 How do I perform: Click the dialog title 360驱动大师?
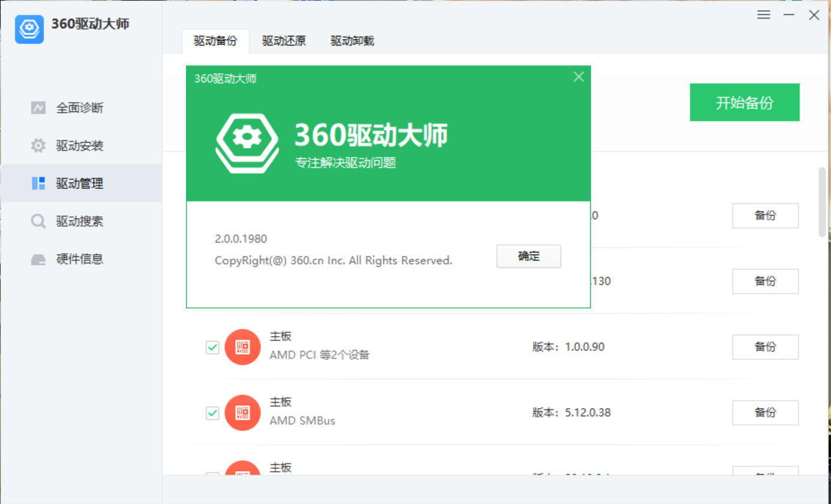[x=226, y=78]
